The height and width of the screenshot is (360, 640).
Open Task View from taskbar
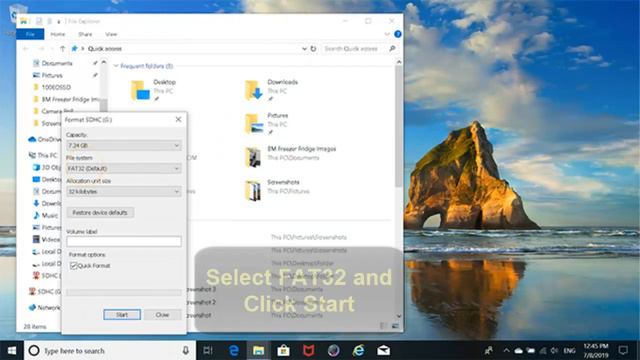[208, 351]
